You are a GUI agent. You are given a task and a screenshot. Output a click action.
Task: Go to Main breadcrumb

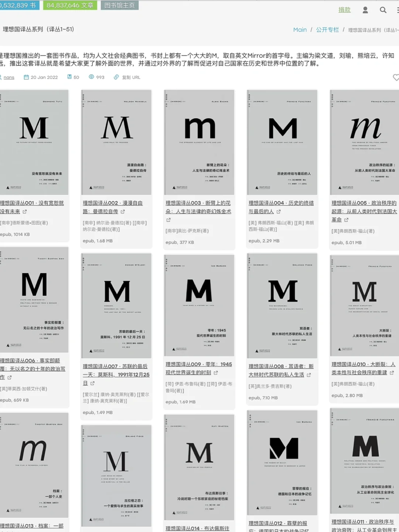pos(300,30)
